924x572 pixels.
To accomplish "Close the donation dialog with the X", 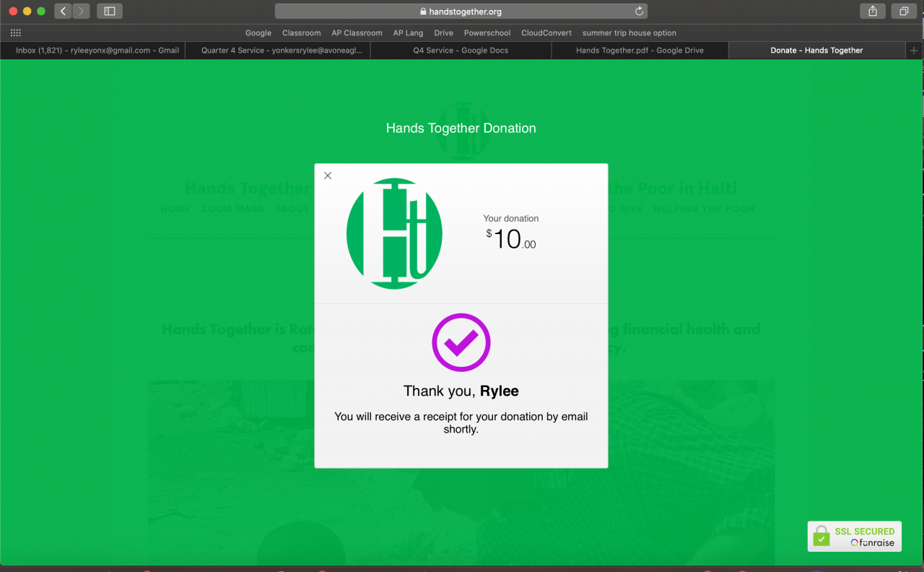I will pyautogui.click(x=328, y=175).
